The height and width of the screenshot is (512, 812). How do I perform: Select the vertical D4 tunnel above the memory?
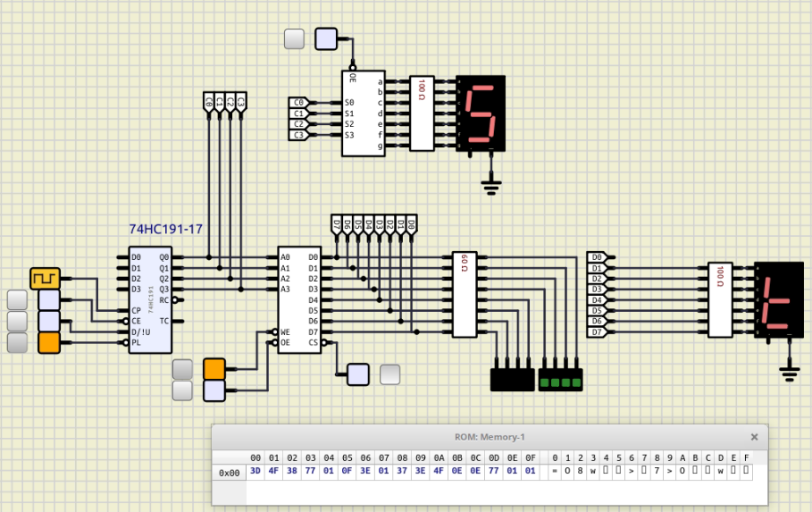pyautogui.click(x=369, y=225)
